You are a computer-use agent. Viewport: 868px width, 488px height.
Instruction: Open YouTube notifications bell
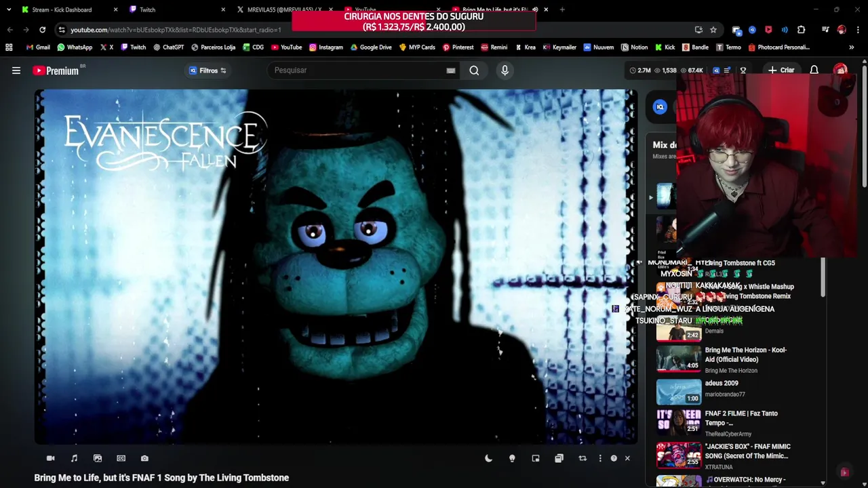(x=814, y=70)
